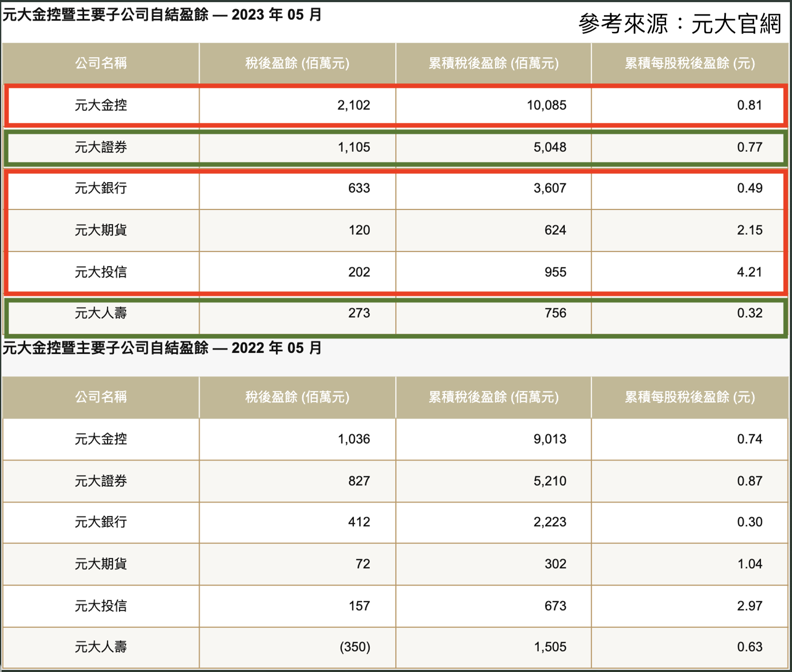
Task: Click 元大期貨 in the 2023 table
Action: click(x=101, y=230)
